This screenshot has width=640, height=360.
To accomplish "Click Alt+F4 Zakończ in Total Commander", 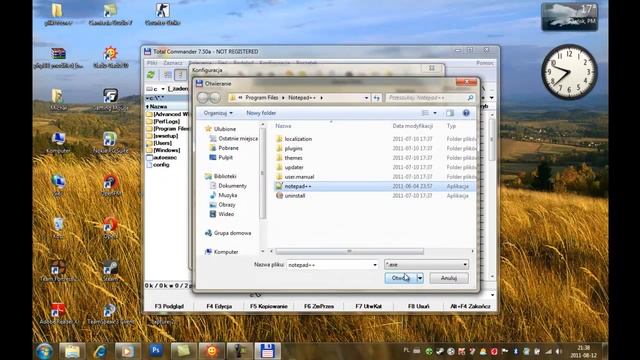I will pos(470,306).
